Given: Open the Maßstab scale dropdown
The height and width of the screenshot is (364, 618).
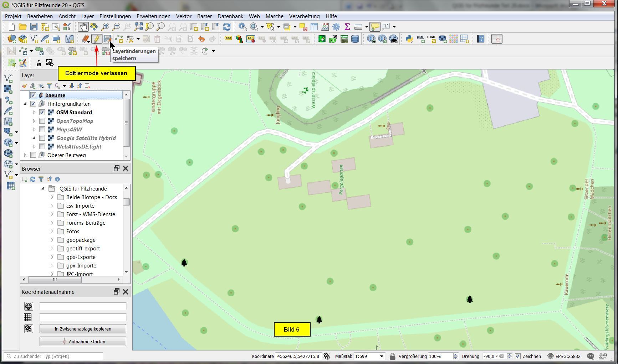Looking at the screenshot, I should pyautogui.click(x=382, y=356).
